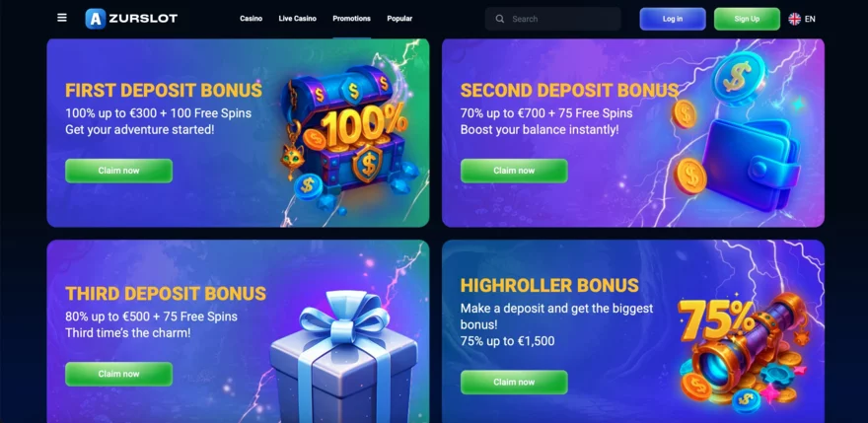Click the Zurslot logo icon

[x=96, y=19]
